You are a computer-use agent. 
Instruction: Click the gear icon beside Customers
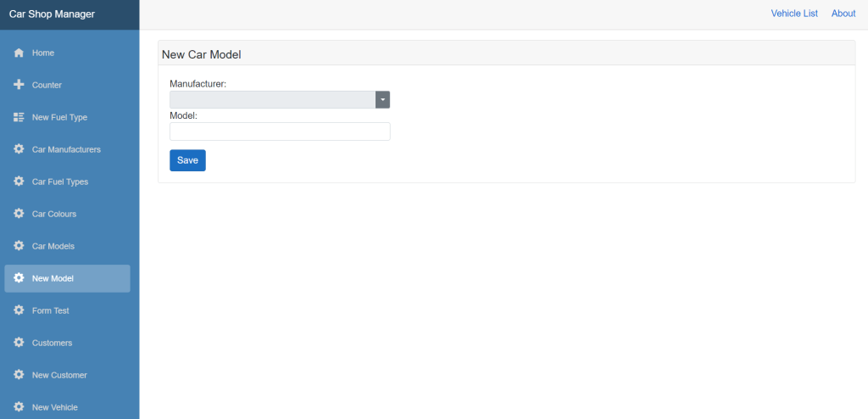coord(19,343)
